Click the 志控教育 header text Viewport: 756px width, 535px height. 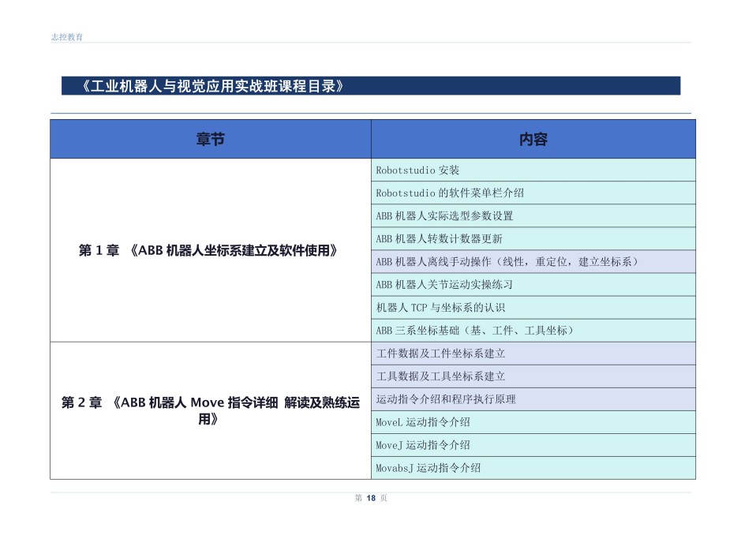click(67, 37)
